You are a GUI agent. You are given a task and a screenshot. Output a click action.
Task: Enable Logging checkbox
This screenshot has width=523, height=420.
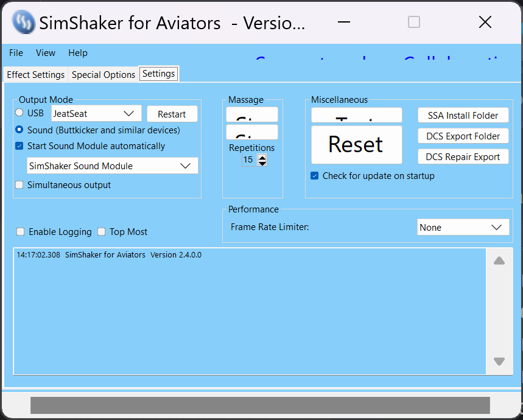click(x=20, y=232)
